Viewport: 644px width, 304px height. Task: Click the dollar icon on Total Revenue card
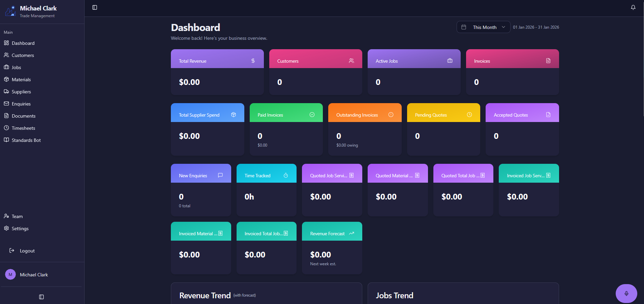click(x=253, y=61)
